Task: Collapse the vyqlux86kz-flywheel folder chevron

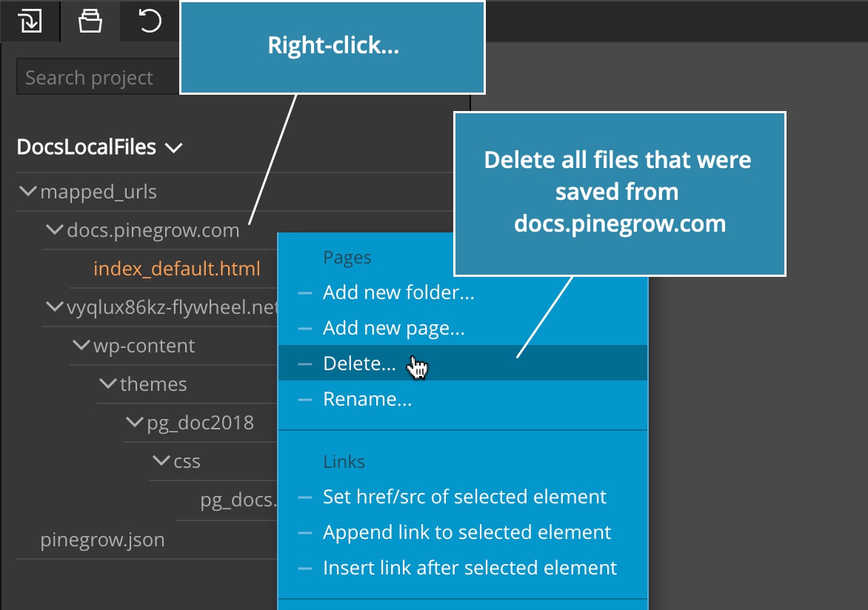Action: [54, 306]
